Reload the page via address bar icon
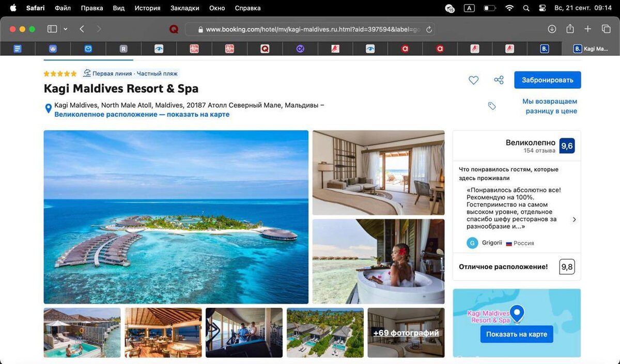 428,29
